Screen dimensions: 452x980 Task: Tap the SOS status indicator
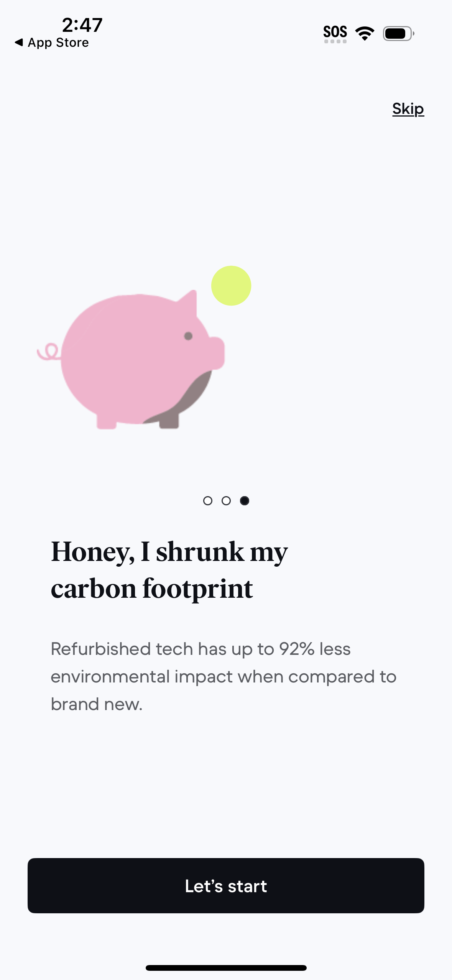[335, 33]
